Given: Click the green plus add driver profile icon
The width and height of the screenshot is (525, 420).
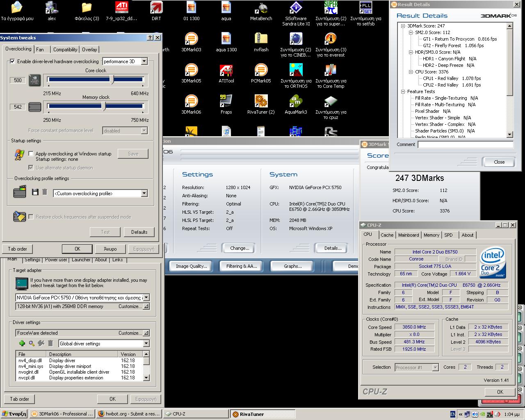Looking at the screenshot, I should (x=22, y=343).
